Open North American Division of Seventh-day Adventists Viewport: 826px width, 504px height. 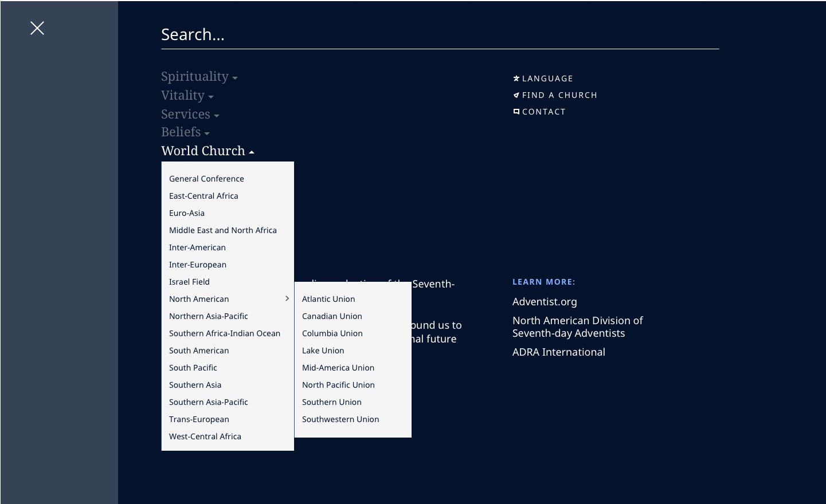coord(578,326)
